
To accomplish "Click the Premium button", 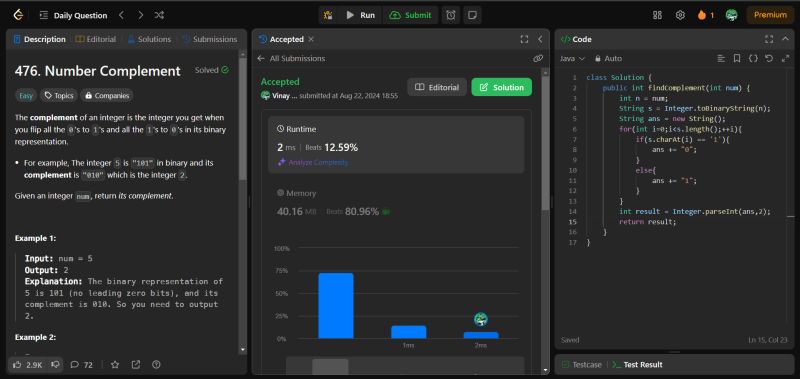I will [770, 15].
